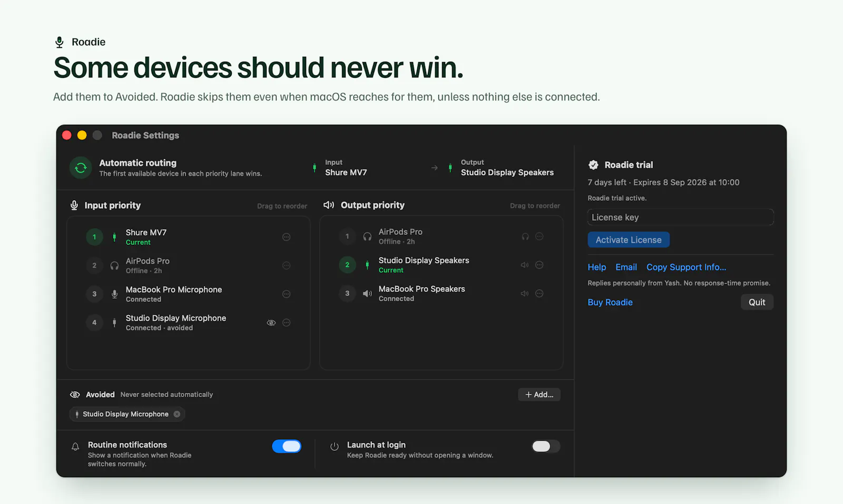Click the 'Roadie Settings' window title
Viewport: 843px width, 504px height.
pos(145,135)
